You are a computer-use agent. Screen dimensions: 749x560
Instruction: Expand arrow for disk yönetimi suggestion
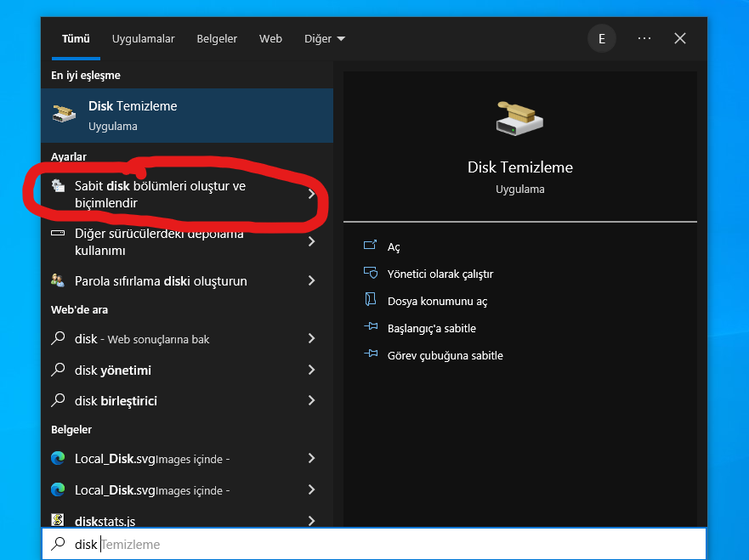click(311, 370)
